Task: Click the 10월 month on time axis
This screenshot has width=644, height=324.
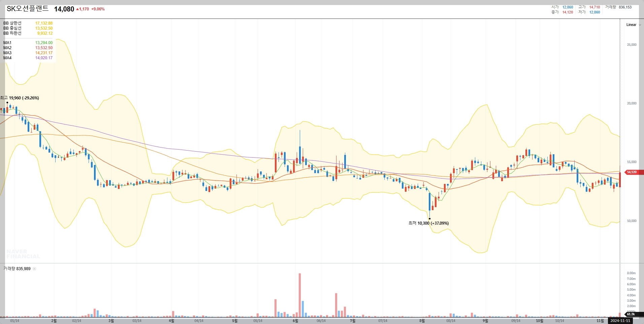Action: click(540, 321)
